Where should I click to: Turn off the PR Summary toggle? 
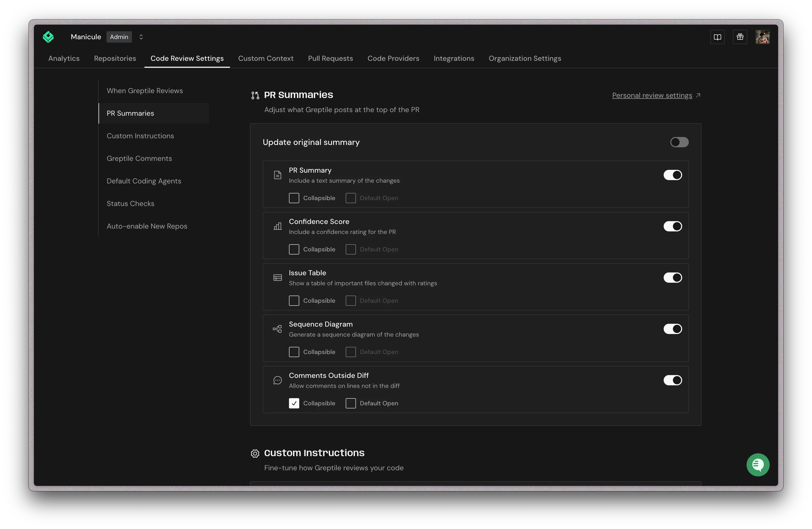tap(672, 175)
